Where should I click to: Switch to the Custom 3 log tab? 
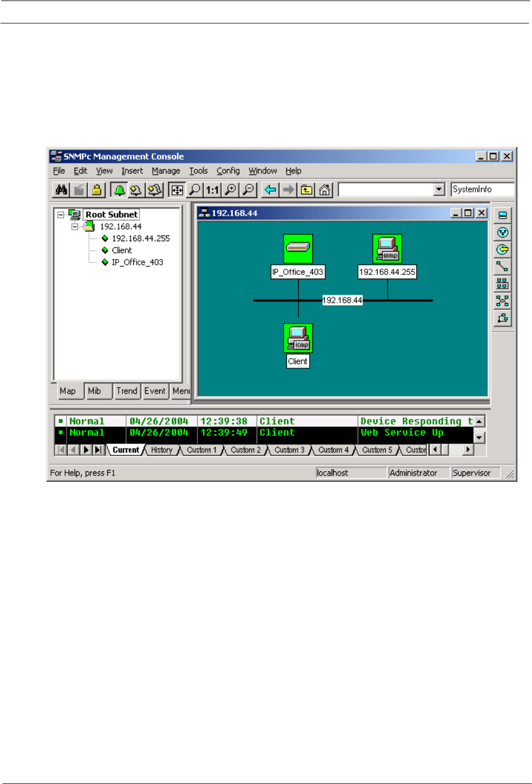pyautogui.click(x=289, y=450)
